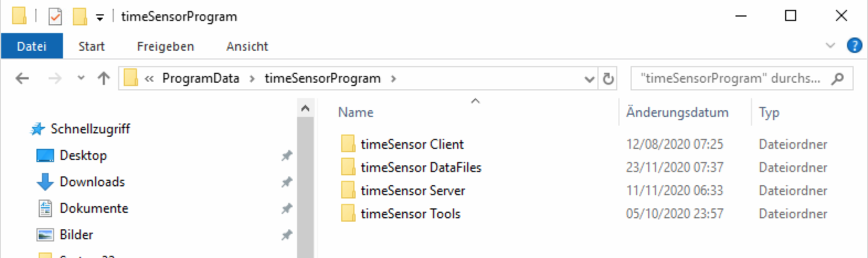Image resolution: width=868 pixels, height=258 pixels.
Task: Expand the recent locations dropdown arrow
Action: coord(81,78)
